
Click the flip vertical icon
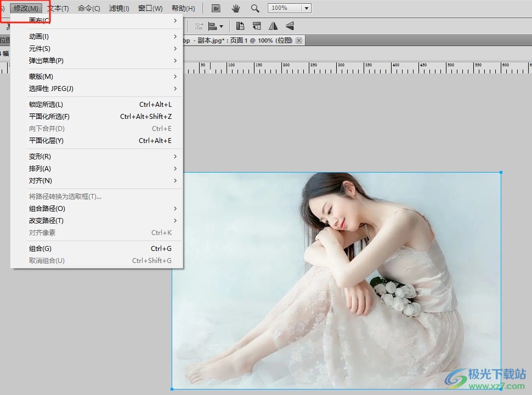point(290,26)
